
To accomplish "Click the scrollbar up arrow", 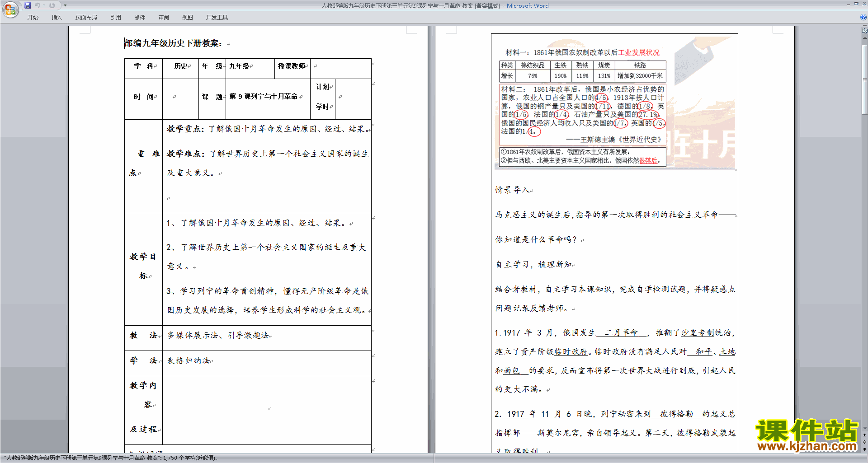I will point(864,38).
